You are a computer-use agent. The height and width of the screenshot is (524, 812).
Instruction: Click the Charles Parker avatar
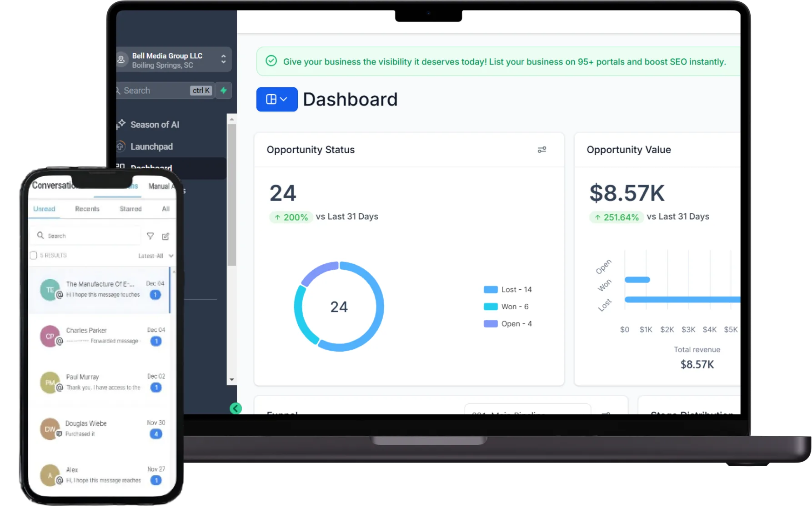(50, 336)
